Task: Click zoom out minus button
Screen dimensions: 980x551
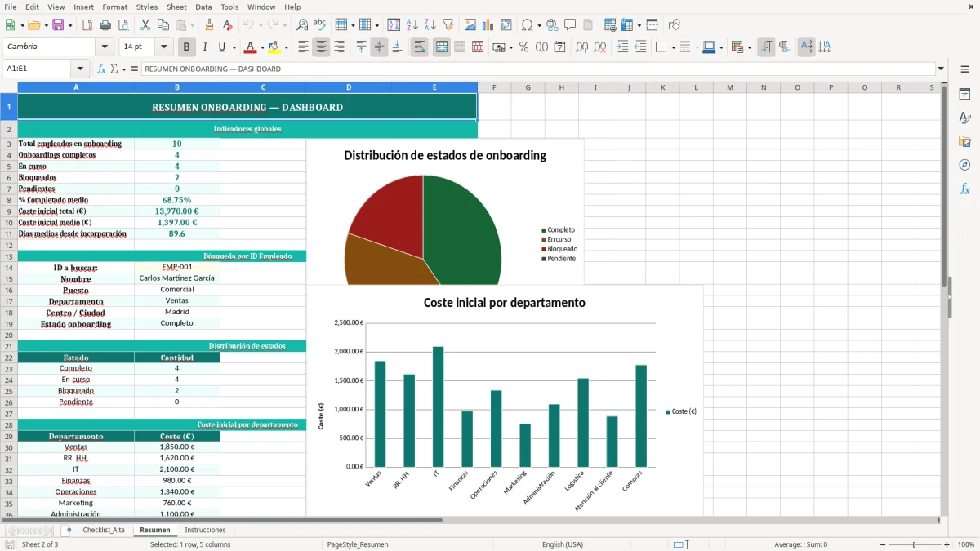Action: 883,544
